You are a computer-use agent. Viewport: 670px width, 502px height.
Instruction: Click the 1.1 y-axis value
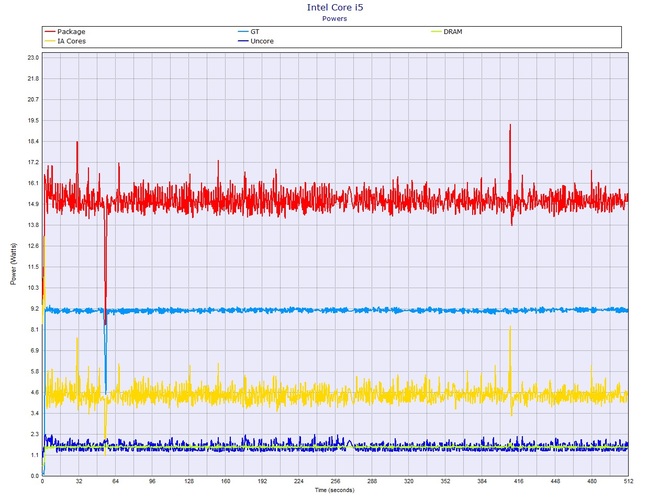click(x=35, y=455)
